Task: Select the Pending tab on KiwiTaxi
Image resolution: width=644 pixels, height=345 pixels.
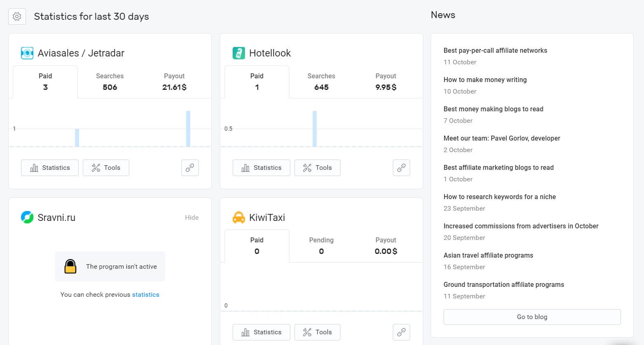Action: (x=321, y=246)
